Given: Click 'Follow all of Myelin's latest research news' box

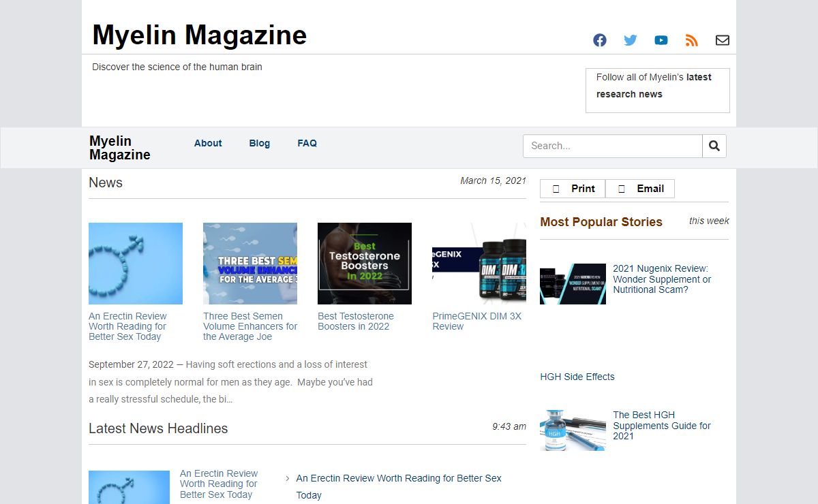Looking at the screenshot, I should [x=658, y=91].
